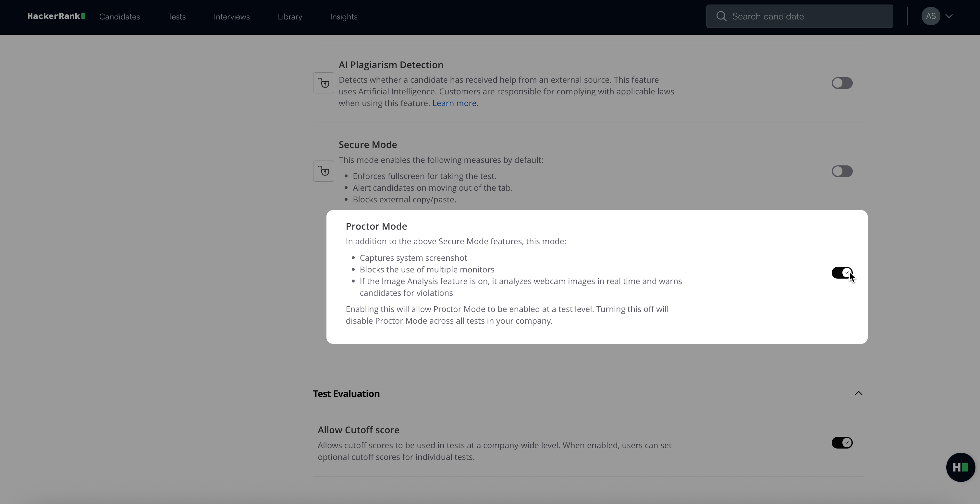Navigate to the Library tab

click(289, 16)
